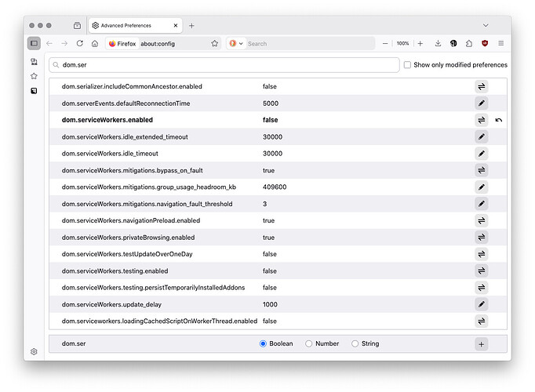
Task: Go back with the back arrow
Action: click(x=49, y=43)
